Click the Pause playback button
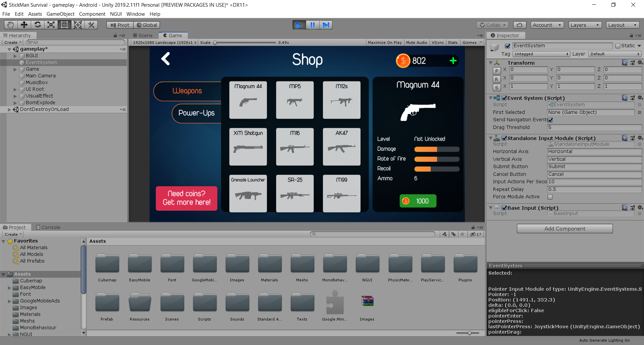 click(312, 25)
